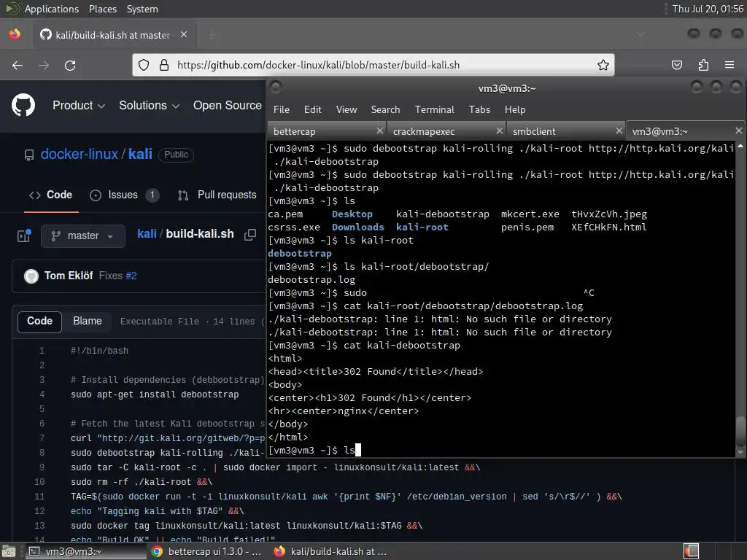Image resolution: width=747 pixels, height=560 pixels.
Task: Close the vm3@vm3:~ terminal tab
Action: [738, 131]
